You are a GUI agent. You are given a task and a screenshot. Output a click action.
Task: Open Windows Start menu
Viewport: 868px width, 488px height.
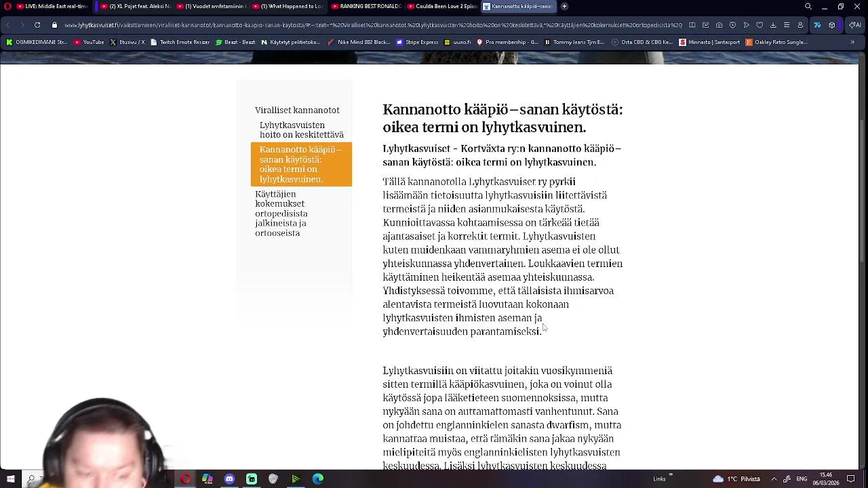[x=10, y=479]
